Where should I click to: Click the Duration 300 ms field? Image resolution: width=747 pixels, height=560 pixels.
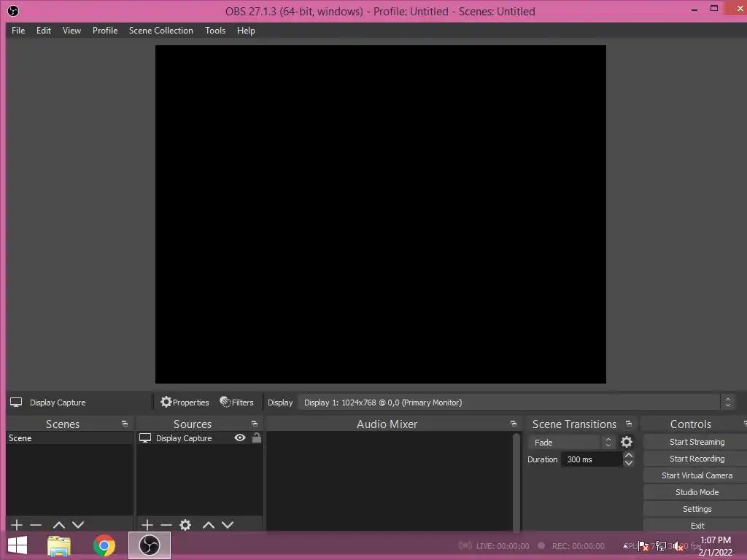pyautogui.click(x=592, y=459)
